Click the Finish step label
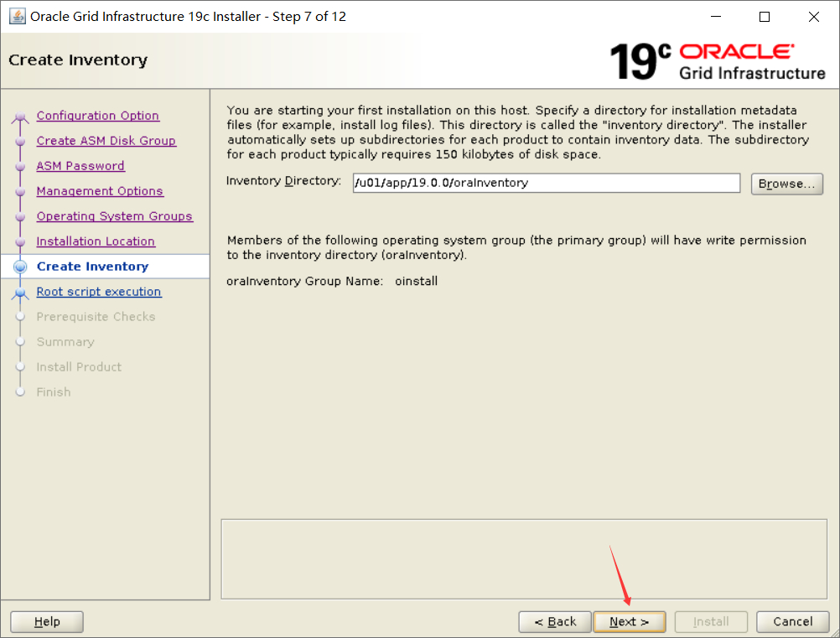 point(54,392)
